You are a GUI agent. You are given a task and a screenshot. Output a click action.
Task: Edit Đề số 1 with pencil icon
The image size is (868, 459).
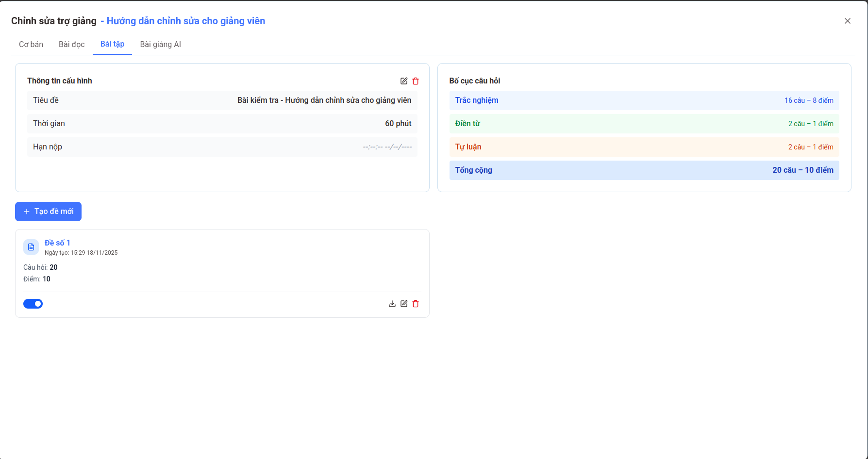(404, 304)
